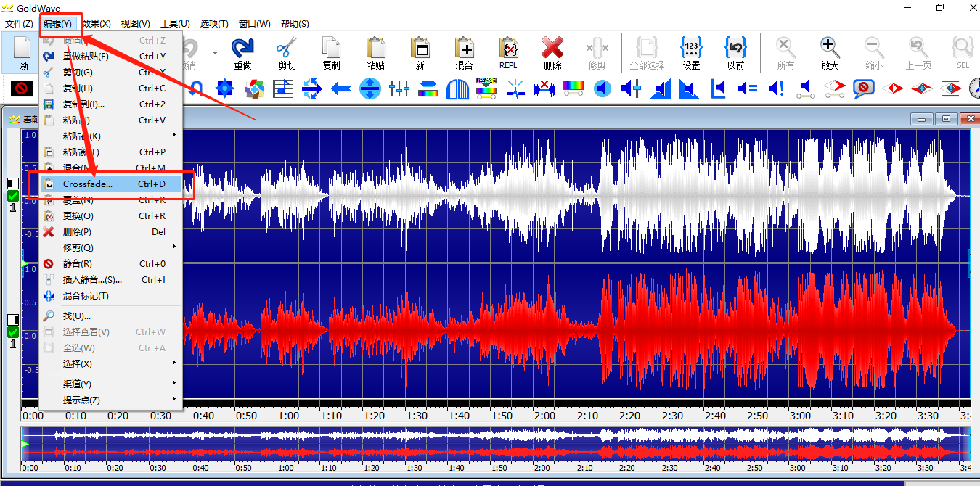The image size is (980, 486).
Task: Click the musical note pitch effect icon
Action: point(282,89)
